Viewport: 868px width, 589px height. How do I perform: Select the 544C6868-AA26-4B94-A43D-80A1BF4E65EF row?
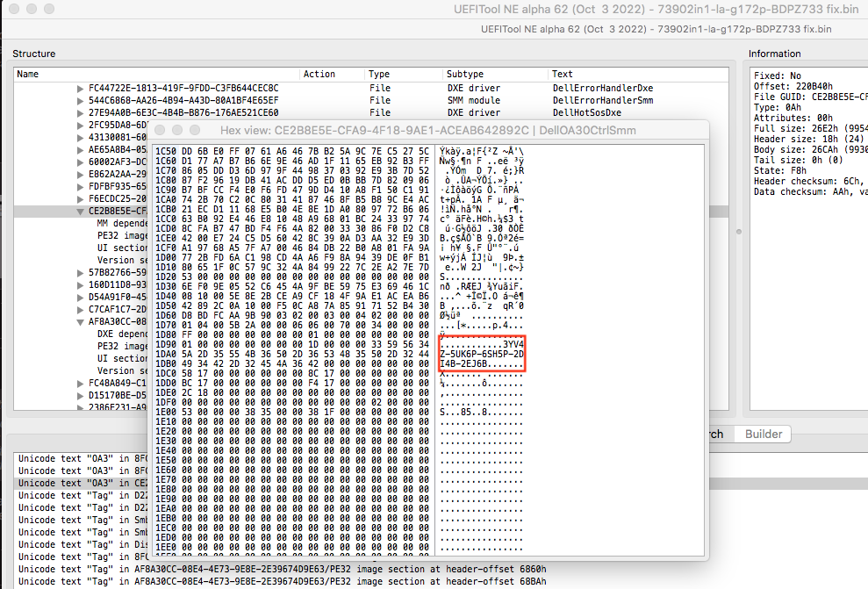pos(371,101)
